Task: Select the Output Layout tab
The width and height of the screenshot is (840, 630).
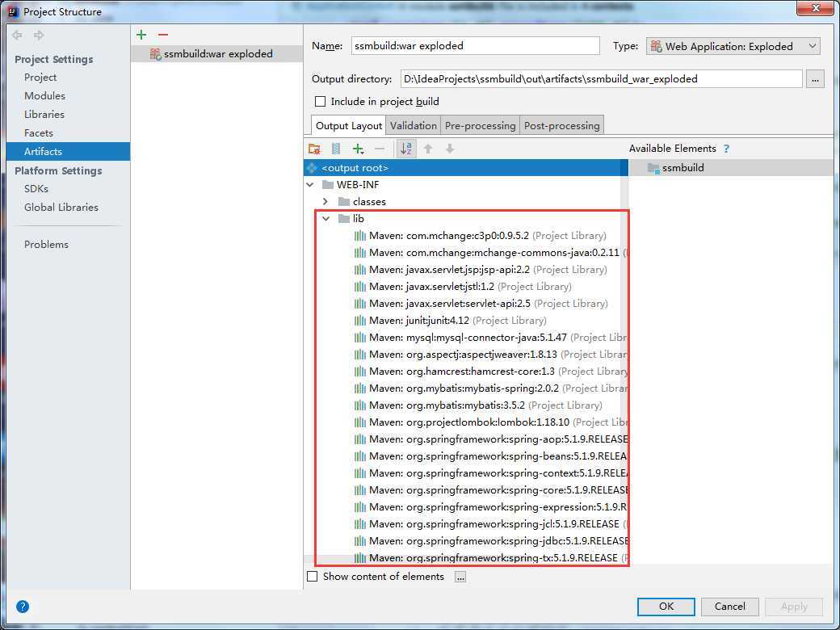Action: [349, 125]
